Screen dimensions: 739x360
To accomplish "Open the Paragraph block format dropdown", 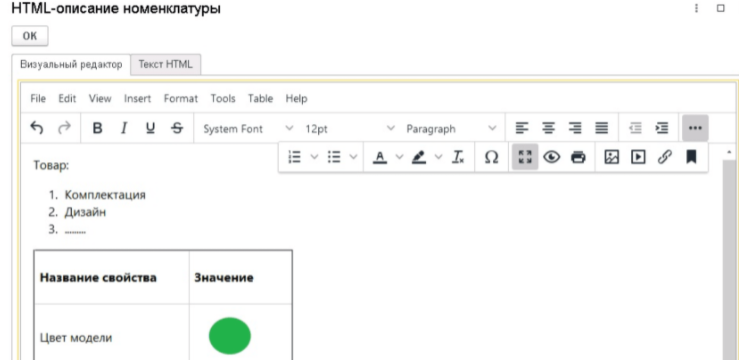I will click(451, 129).
